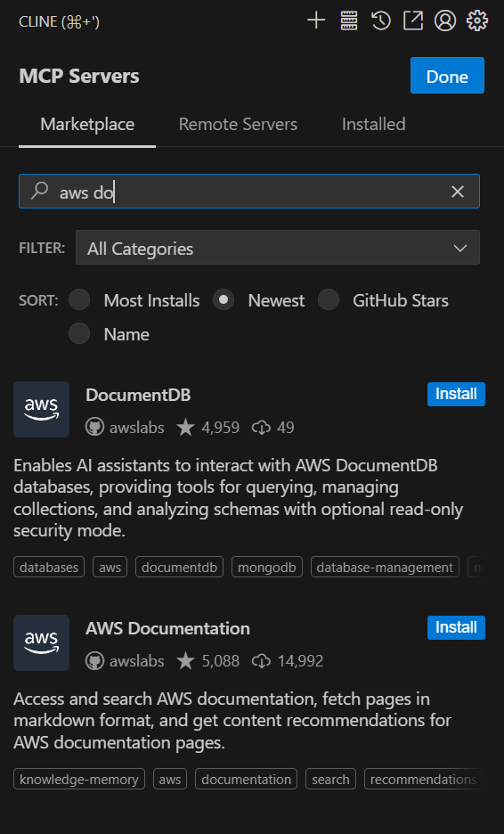Screen dimensions: 504x834
Task: Open the account profile icon
Action: tap(445, 21)
